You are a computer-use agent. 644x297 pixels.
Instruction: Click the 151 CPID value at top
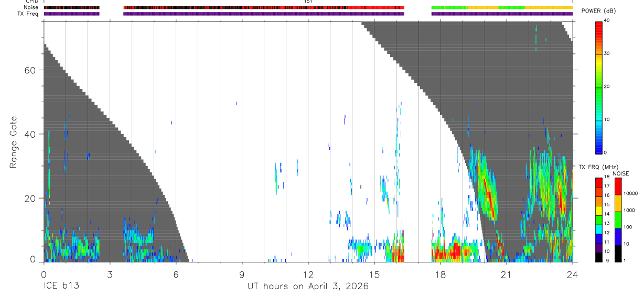tap(308, 2)
